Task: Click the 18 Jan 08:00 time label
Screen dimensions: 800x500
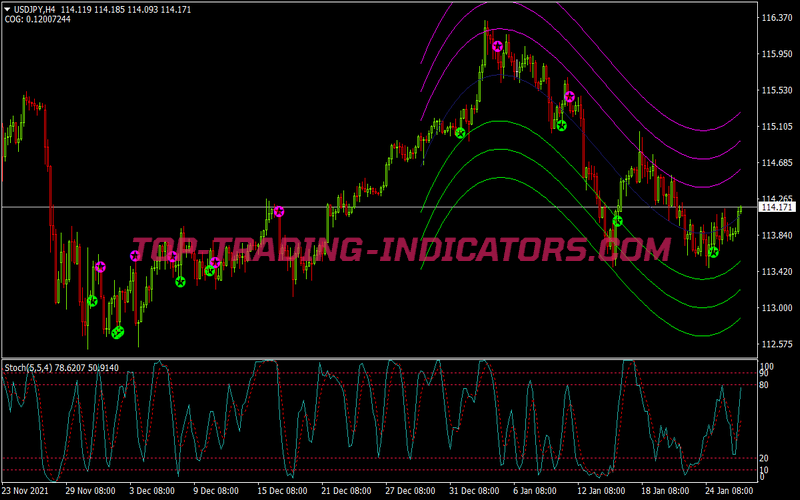Action: click(665, 491)
